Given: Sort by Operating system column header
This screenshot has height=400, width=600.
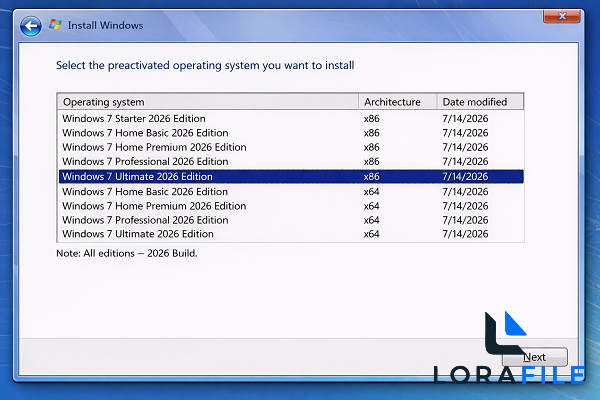Looking at the screenshot, I should [208, 102].
